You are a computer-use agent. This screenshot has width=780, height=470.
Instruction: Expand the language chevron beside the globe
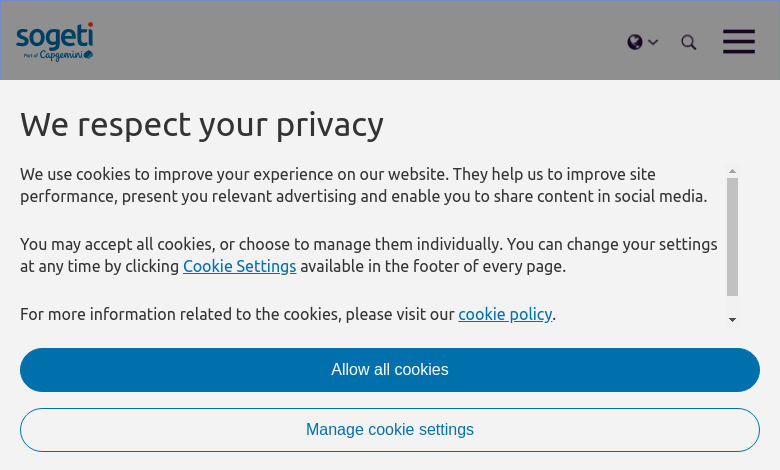tap(653, 42)
